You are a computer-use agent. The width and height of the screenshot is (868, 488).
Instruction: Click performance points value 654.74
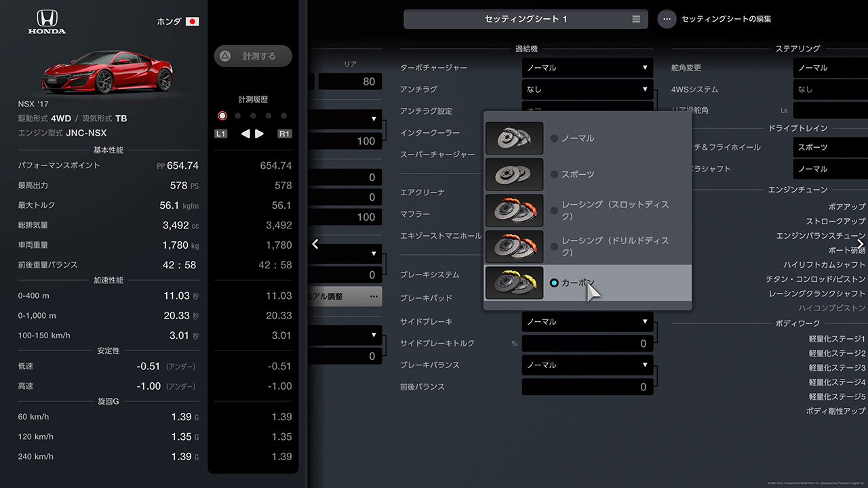pos(182,165)
